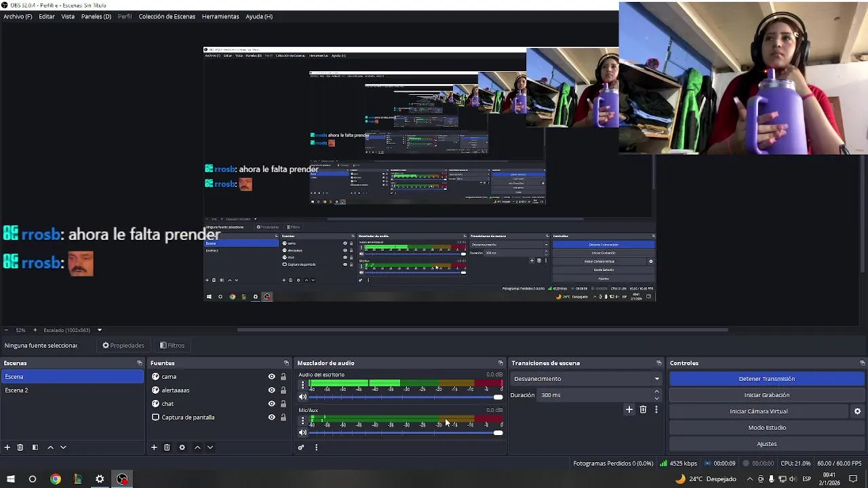
Task: Zoom out the preview with the minus button
Action: (x=6, y=330)
